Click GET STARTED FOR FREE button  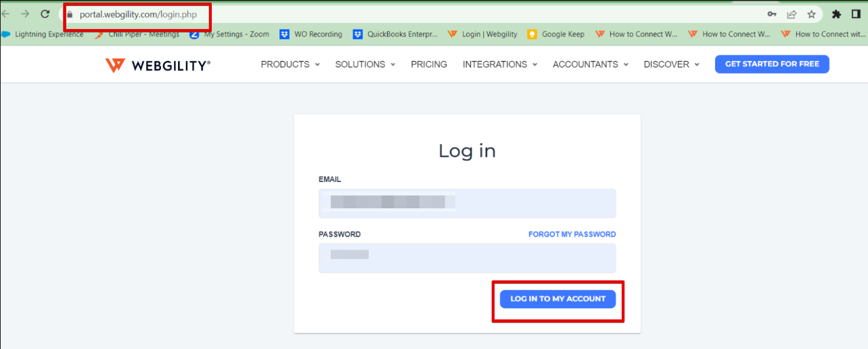click(x=772, y=64)
